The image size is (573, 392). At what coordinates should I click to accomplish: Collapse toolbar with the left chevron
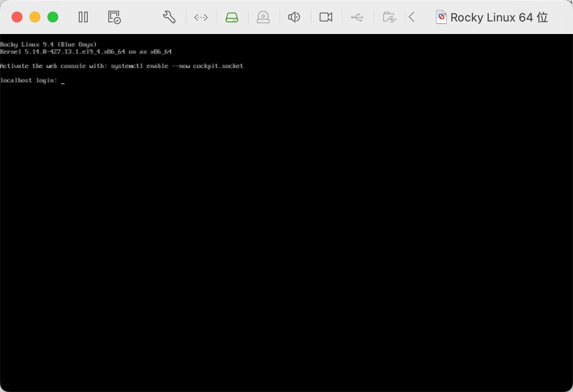(x=412, y=17)
